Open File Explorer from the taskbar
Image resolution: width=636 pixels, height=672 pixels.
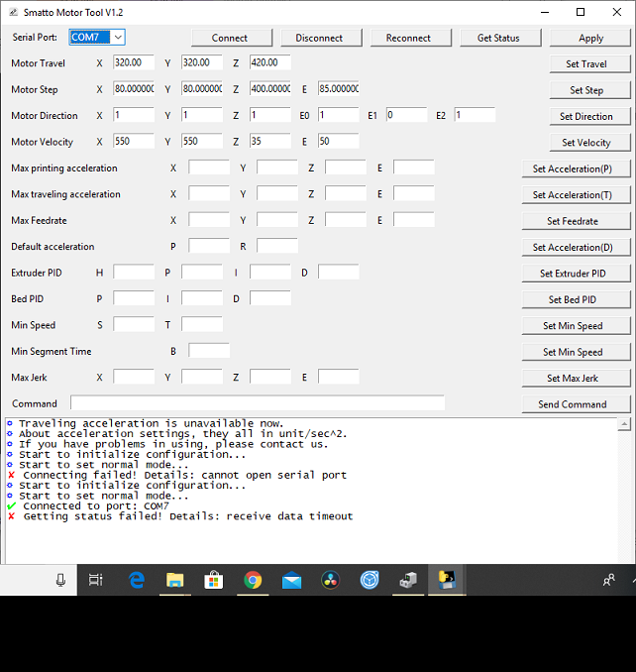tap(174, 580)
